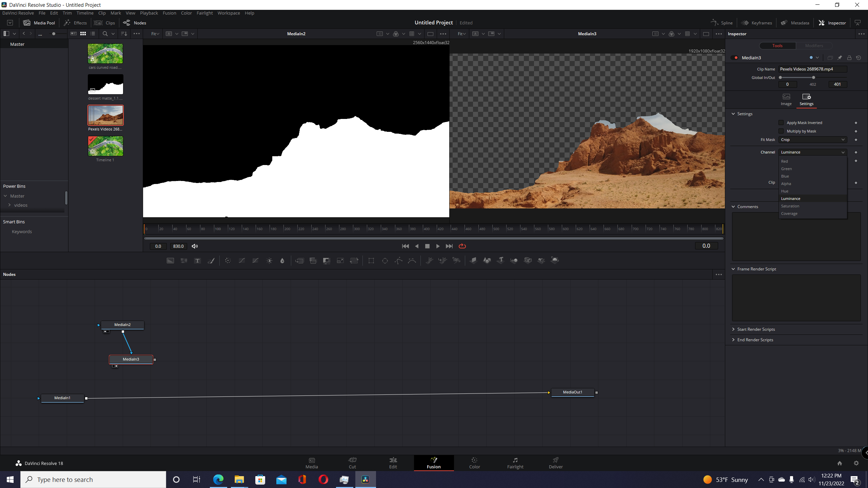Collapse Frame Render Script section
The width and height of the screenshot is (868, 488).
pos(733,269)
